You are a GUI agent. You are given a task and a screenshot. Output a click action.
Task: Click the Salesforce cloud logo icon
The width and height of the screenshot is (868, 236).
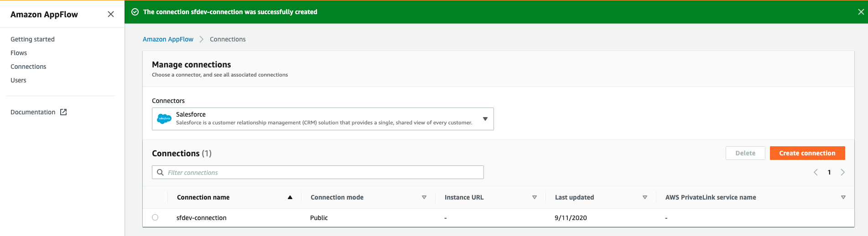[x=164, y=118]
